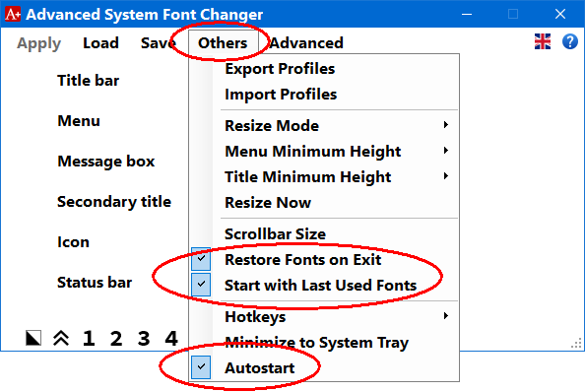The width and height of the screenshot is (585, 392).
Task: Open the blue help question mark icon
Action: click(x=570, y=41)
